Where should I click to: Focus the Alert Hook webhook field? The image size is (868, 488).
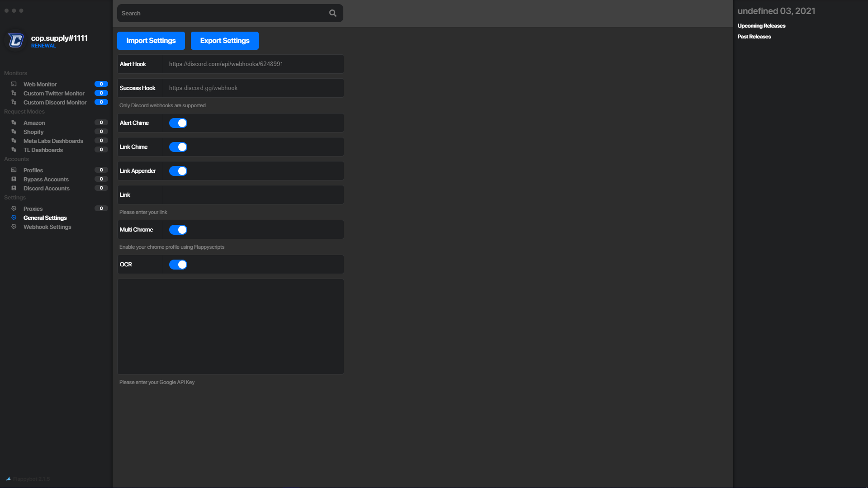253,64
